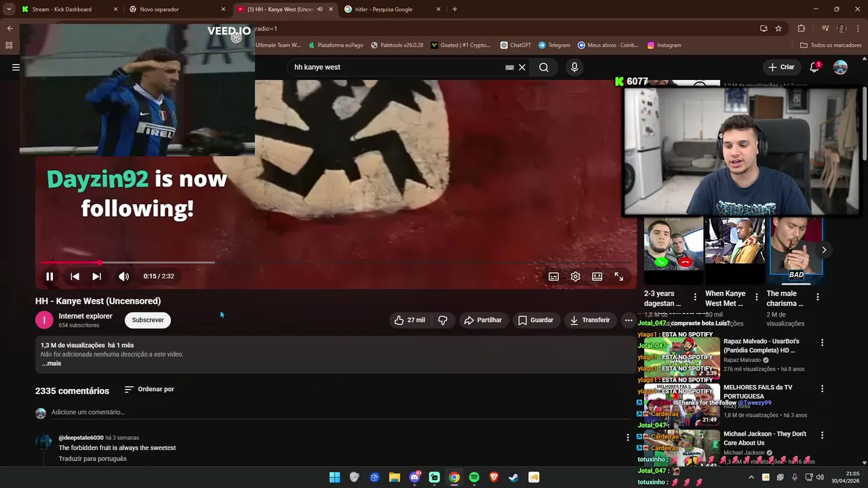Open @deepstate6030 commenter profile
This screenshot has height=488, width=868.
pos(81,438)
